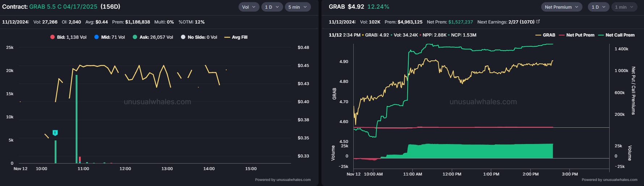Click the Next Earnings 2/27 (107D) text
Screen dimensions: 644x186
tap(506, 22)
